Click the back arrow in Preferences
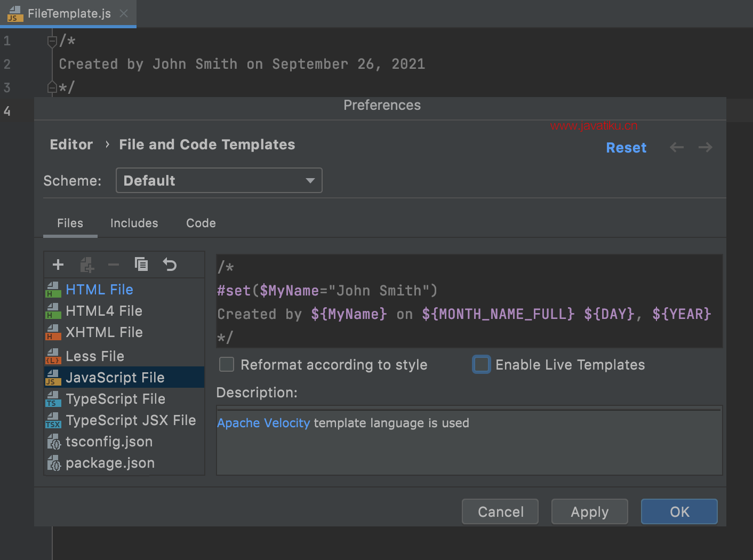Image resolution: width=753 pixels, height=560 pixels. point(677,147)
